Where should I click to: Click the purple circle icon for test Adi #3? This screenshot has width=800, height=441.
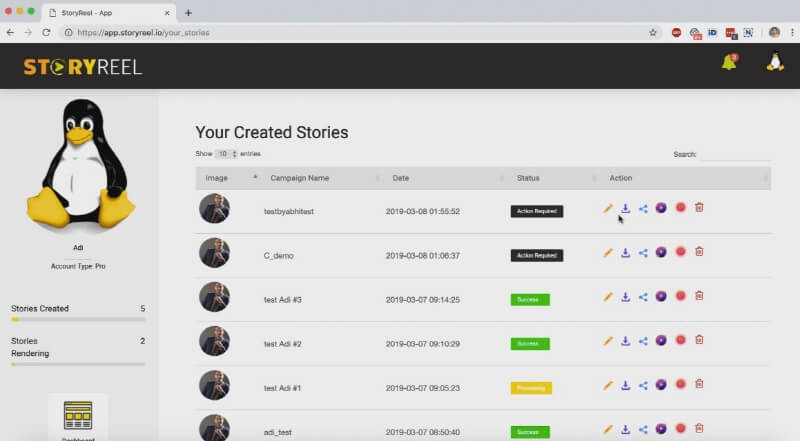tap(661, 296)
